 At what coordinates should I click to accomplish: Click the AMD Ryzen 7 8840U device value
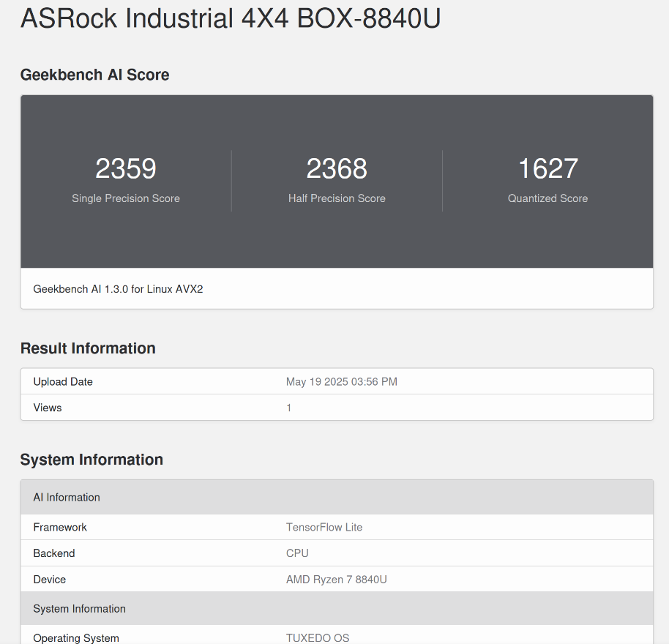(337, 580)
